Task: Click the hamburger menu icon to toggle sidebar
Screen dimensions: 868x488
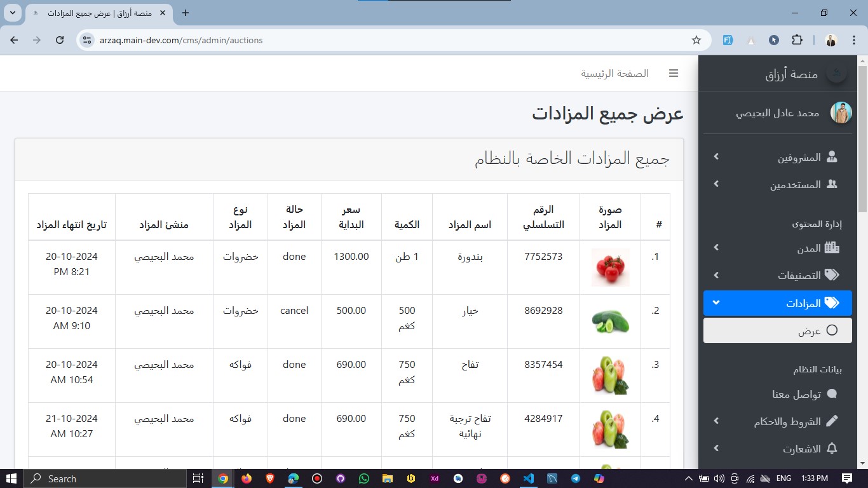Action: tap(674, 74)
